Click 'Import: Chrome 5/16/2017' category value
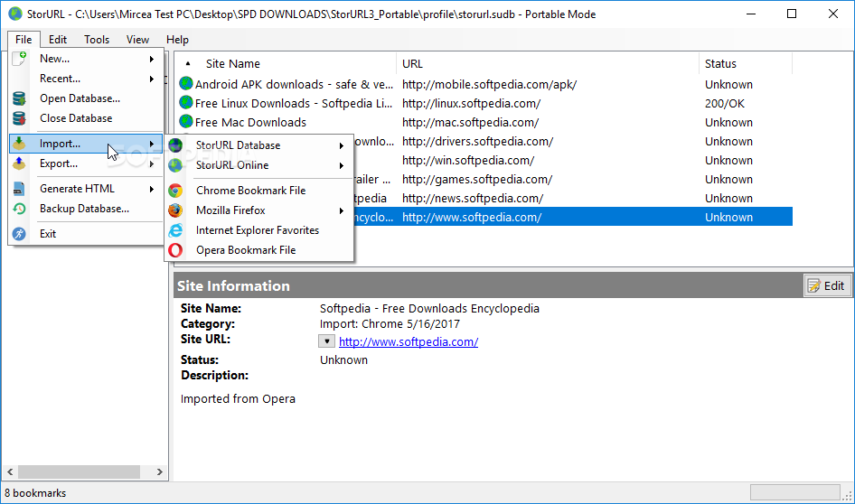Screen dimensions: 855x504 click(390, 324)
